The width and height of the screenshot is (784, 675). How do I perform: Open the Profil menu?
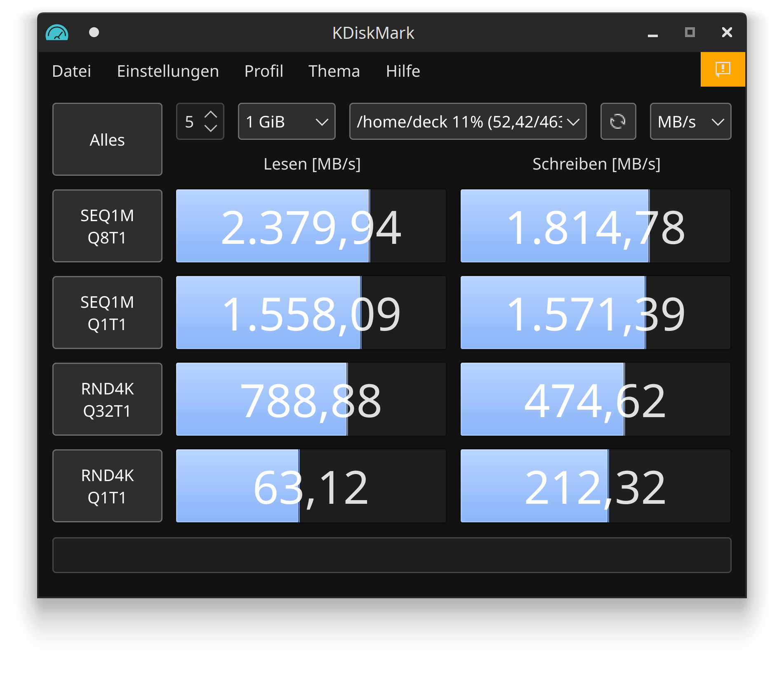264,71
